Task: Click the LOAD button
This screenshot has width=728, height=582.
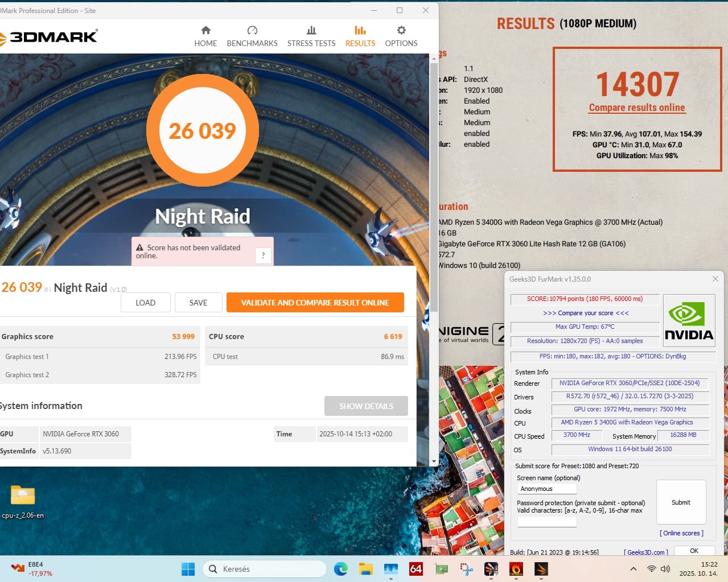Action: [x=145, y=303]
